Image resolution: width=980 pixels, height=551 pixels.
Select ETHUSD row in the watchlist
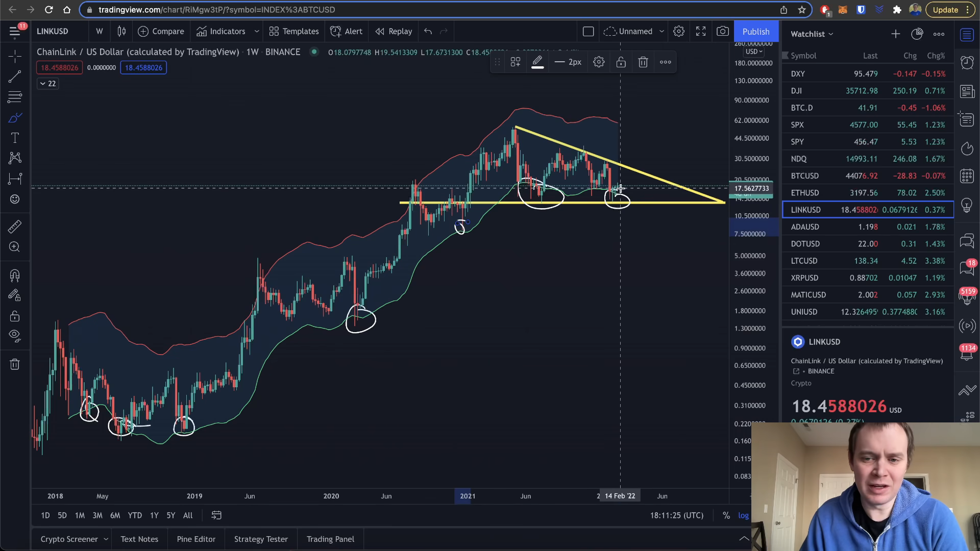click(x=868, y=193)
